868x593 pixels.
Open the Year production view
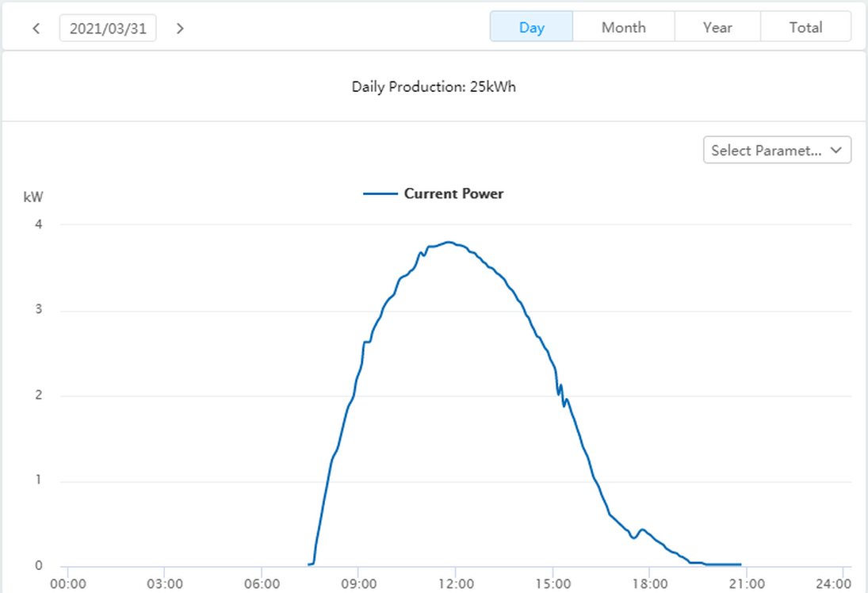tap(717, 27)
